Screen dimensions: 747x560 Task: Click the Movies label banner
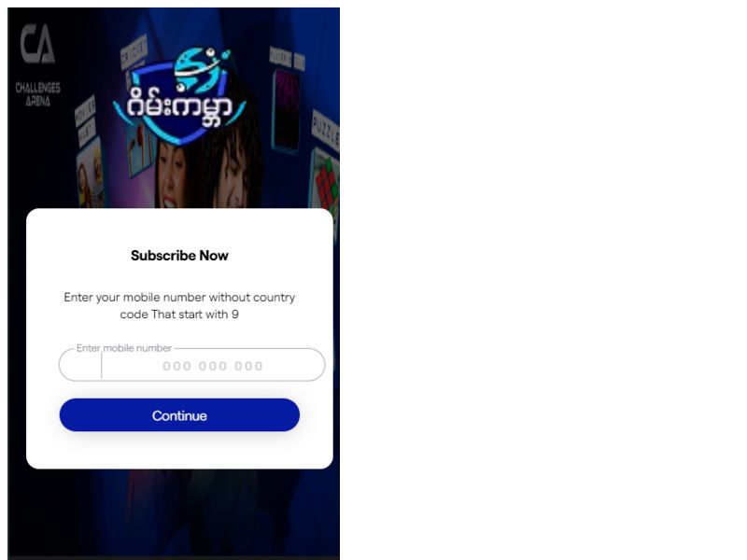click(x=85, y=119)
